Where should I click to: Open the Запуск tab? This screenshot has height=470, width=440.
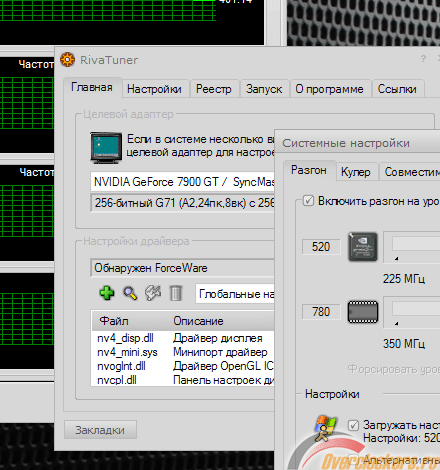[x=264, y=89]
